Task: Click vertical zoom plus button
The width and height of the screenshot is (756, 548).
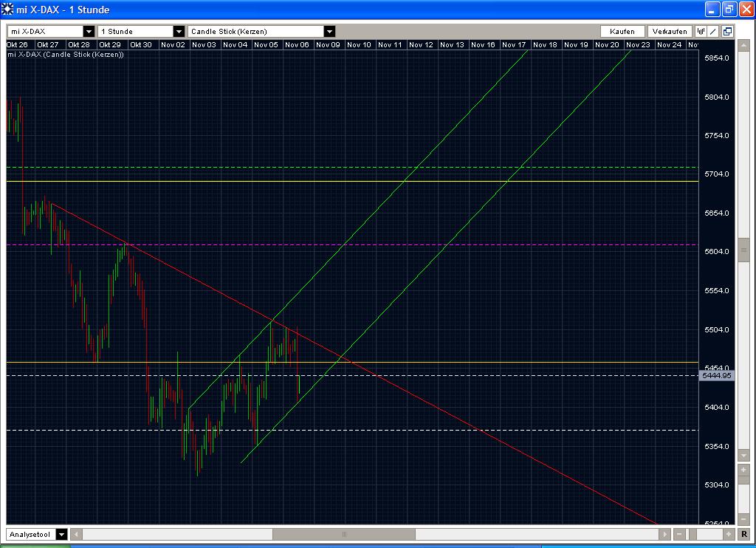Action: tap(743, 470)
